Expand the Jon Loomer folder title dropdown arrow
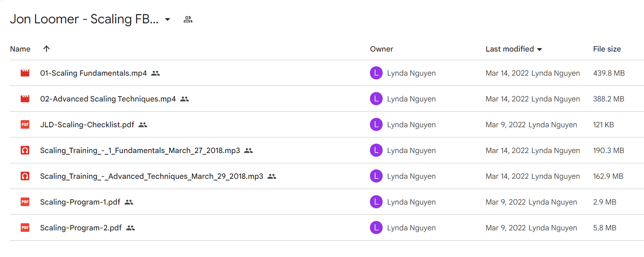 (x=168, y=19)
